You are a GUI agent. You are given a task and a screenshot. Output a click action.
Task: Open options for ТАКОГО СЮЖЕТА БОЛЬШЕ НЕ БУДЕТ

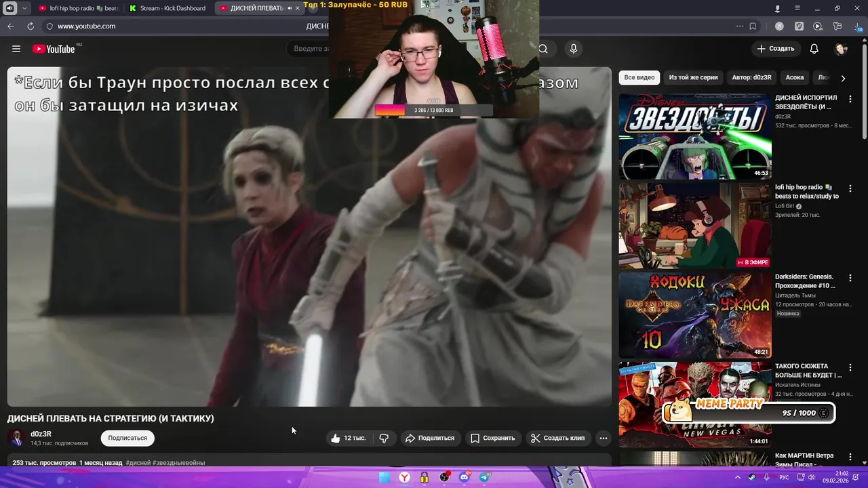pyautogui.click(x=850, y=367)
